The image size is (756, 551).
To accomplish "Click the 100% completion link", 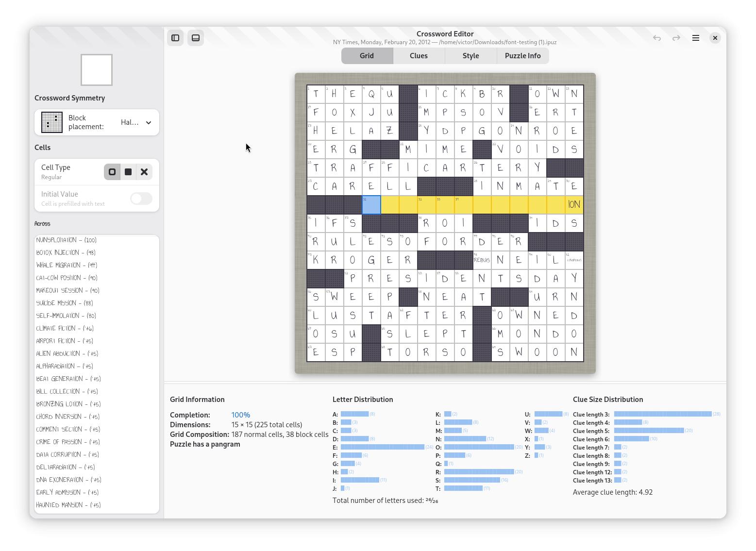I will coord(240,415).
